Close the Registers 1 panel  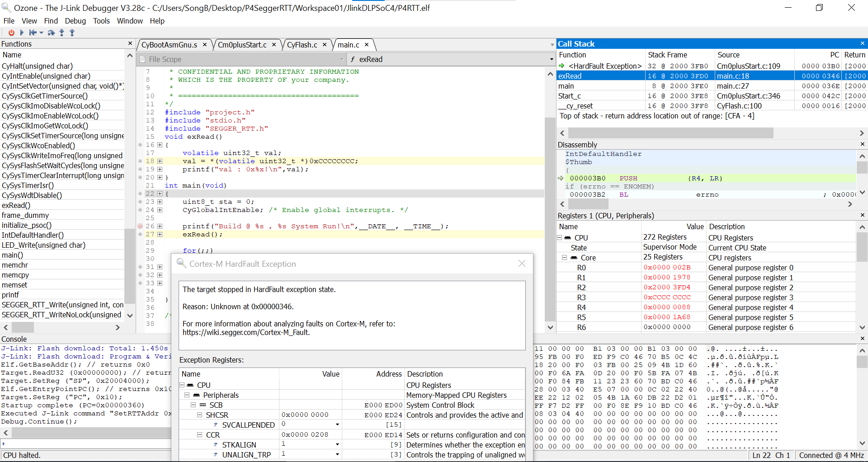(x=862, y=215)
